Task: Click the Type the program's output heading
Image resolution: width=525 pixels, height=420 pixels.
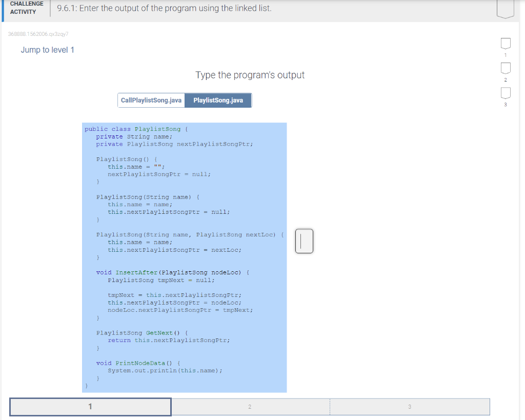Action: [x=250, y=75]
